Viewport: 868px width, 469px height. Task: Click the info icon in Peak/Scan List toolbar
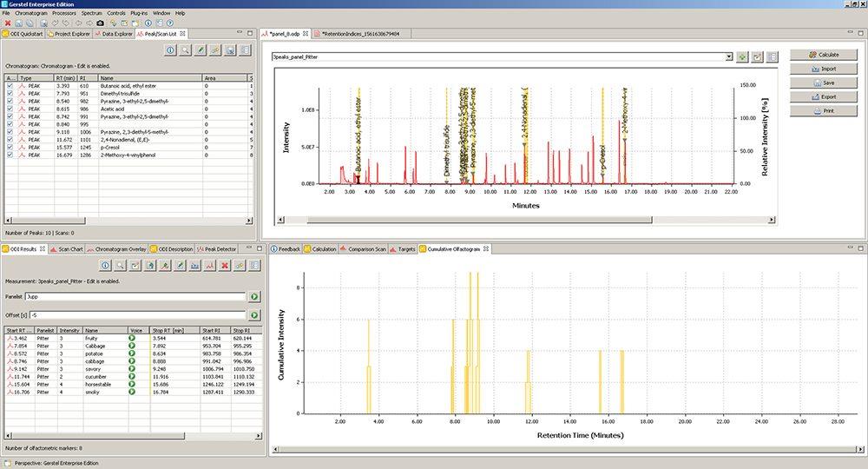170,50
